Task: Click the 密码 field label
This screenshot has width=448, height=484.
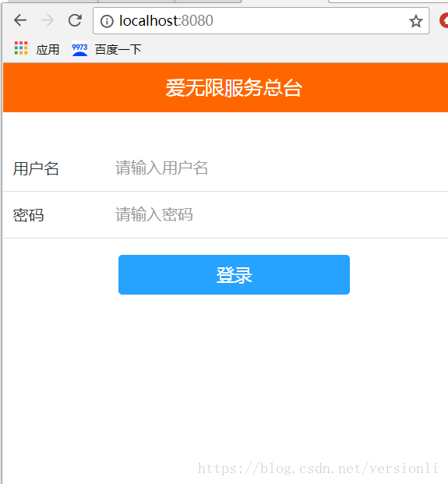Action: tap(28, 215)
